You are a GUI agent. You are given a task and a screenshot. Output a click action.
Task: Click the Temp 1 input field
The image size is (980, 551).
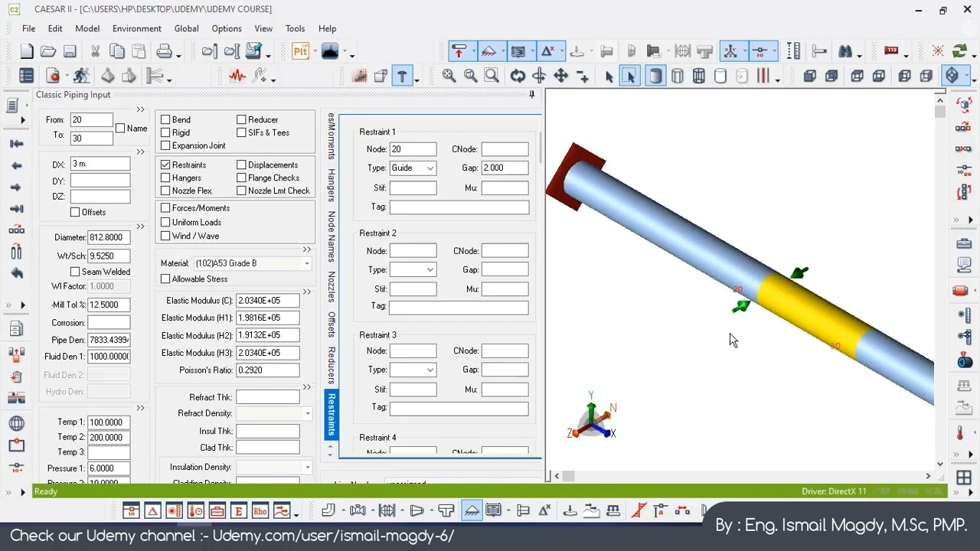coord(109,422)
